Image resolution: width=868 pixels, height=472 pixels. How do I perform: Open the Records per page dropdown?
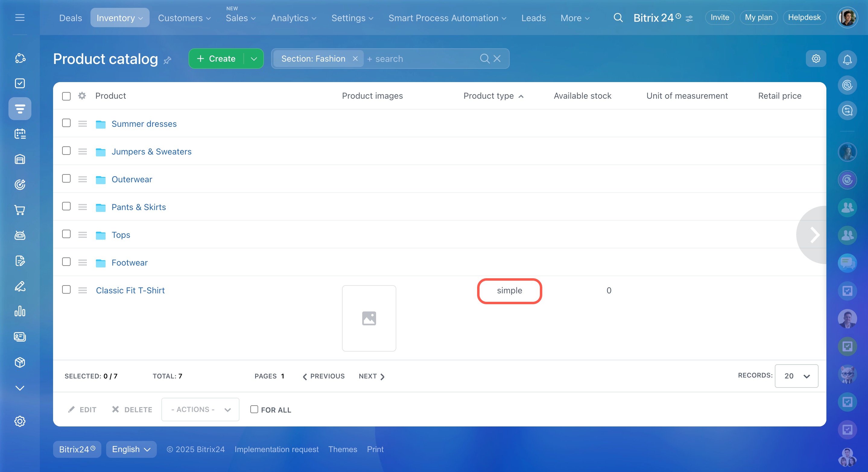tap(796, 376)
